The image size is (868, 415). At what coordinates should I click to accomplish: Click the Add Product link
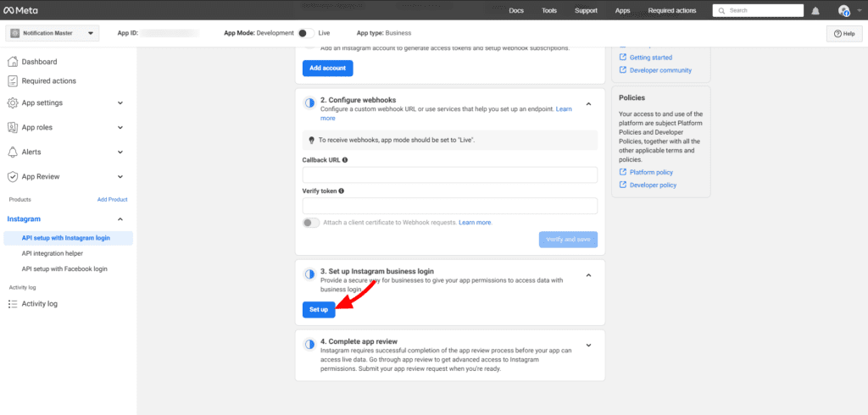[113, 200]
